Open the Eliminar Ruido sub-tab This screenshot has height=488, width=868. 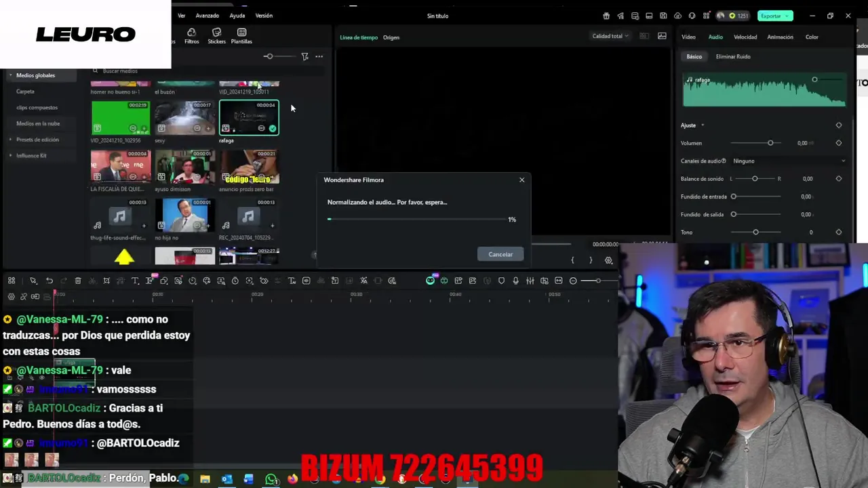click(x=733, y=57)
